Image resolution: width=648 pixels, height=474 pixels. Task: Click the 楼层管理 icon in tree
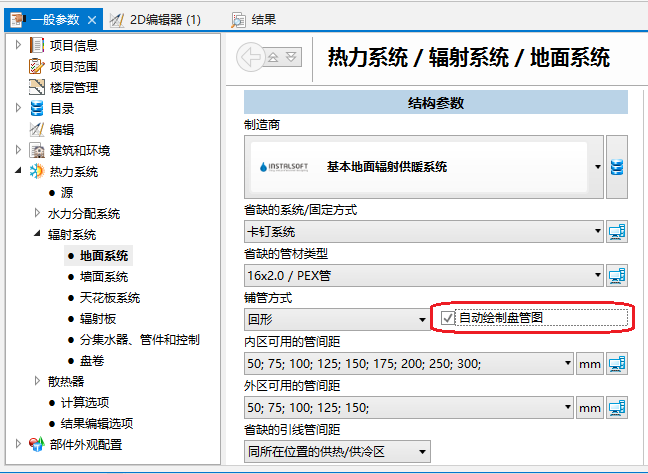click(x=37, y=87)
